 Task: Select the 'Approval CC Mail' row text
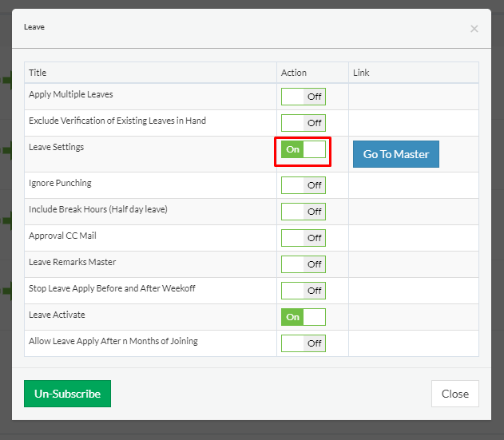62,236
